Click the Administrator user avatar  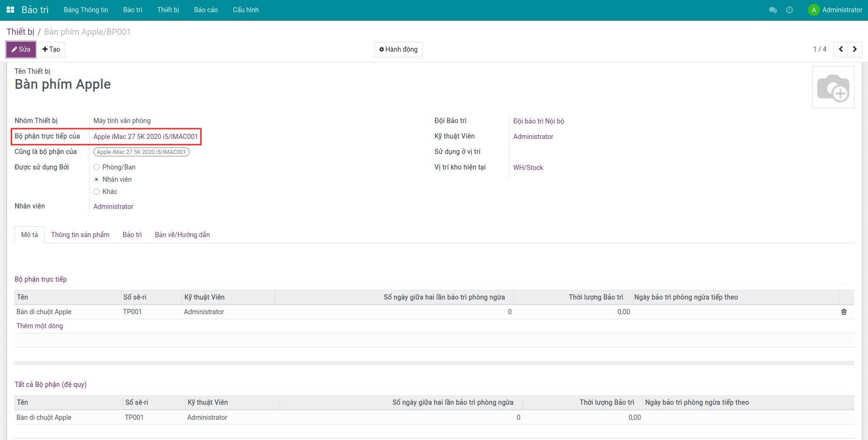pos(814,10)
